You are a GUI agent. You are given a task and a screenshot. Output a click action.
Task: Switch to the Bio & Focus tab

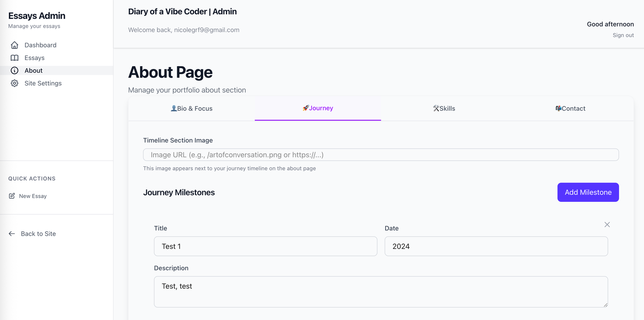[x=192, y=108]
